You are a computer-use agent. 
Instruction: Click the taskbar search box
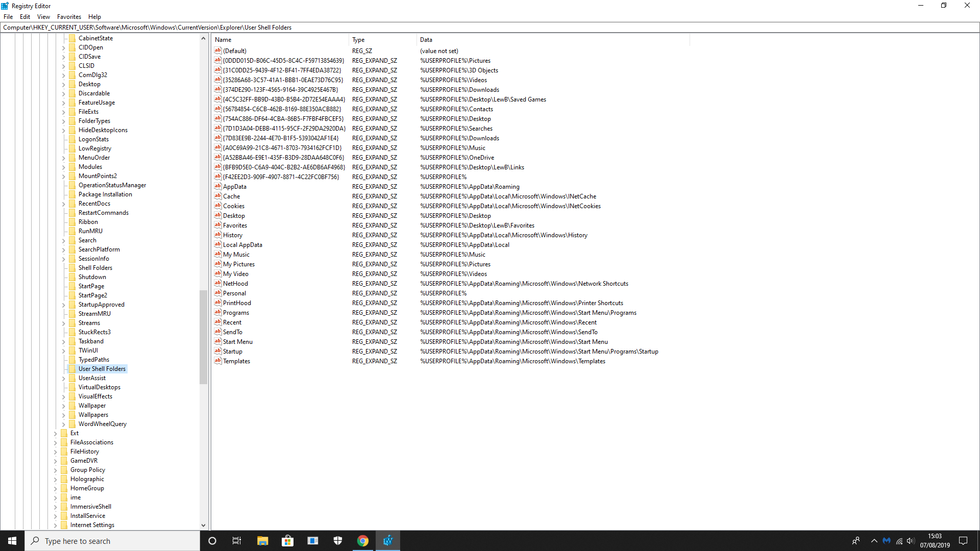tap(112, 541)
